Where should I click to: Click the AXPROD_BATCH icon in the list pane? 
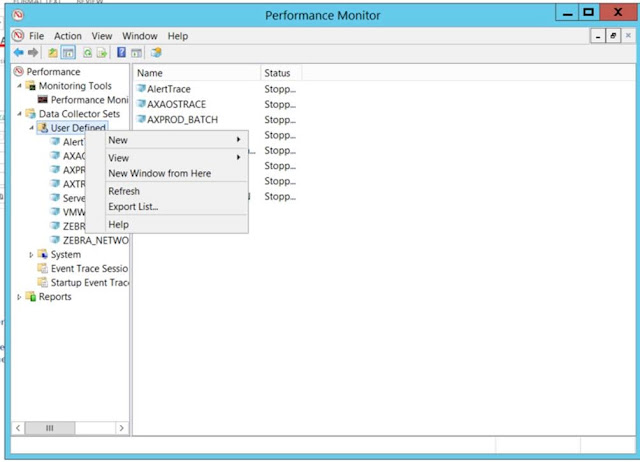click(141, 119)
